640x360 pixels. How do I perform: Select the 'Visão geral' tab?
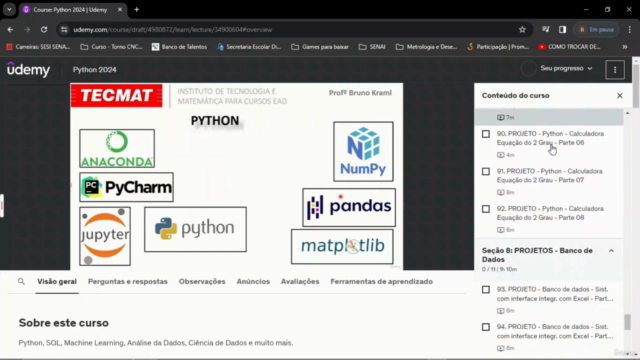(x=57, y=281)
